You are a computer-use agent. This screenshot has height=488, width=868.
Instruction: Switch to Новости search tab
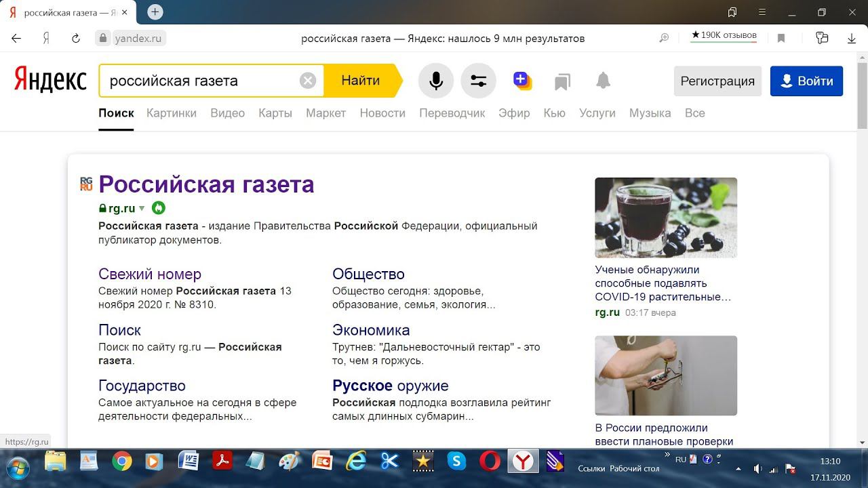[x=382, y=113]
